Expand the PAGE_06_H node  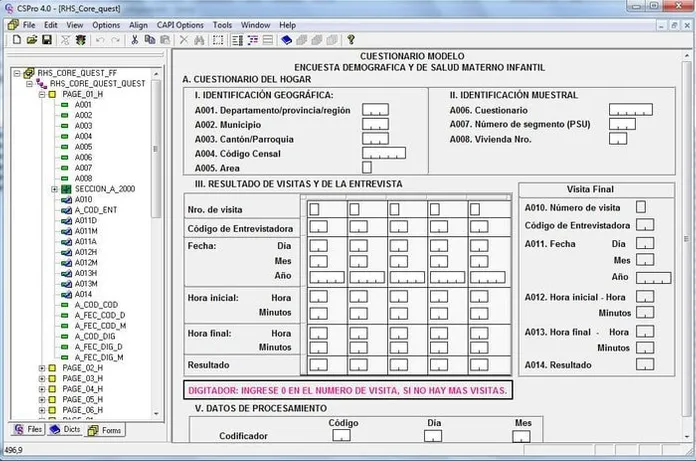click(x=42, y=410)
